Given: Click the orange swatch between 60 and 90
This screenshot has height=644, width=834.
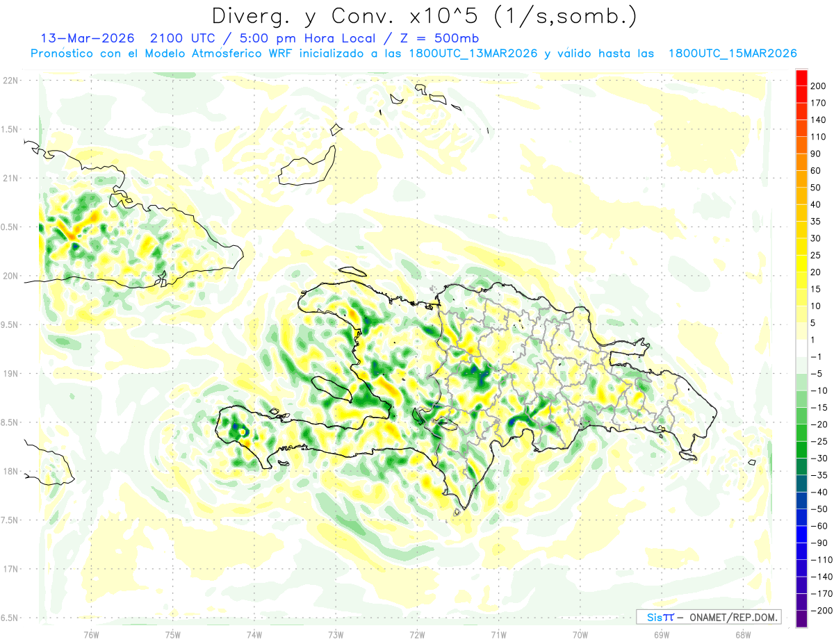Looking at the screenshot, I should click(801, 163).
